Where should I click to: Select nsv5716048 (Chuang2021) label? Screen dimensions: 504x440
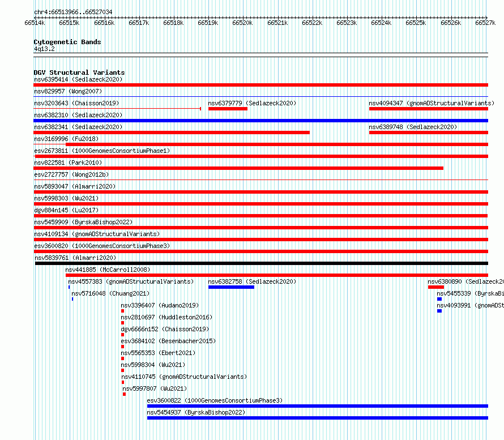click(x=110, y=293)
